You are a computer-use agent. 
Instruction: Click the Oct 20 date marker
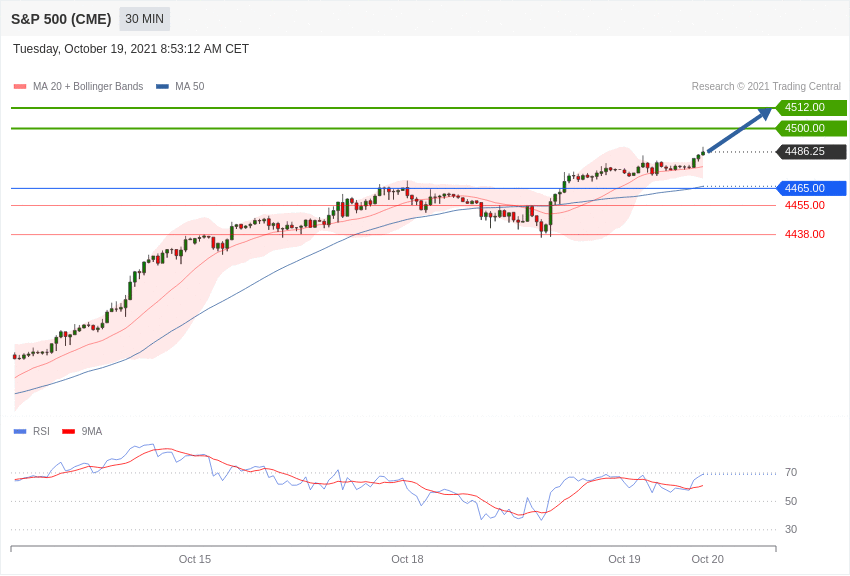click(x=707, y=559)
